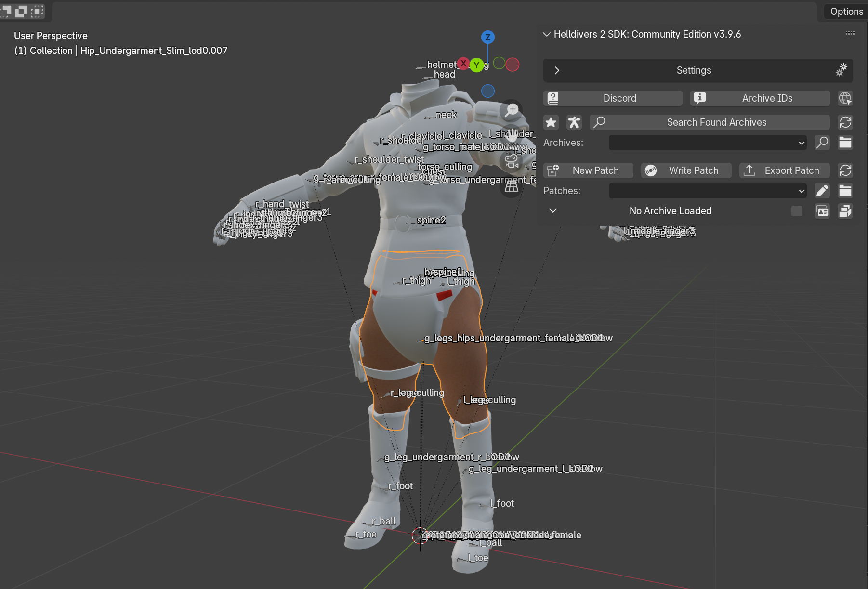Click the 'l_toe' bone label
868x589 pixels.
[478, 558]
